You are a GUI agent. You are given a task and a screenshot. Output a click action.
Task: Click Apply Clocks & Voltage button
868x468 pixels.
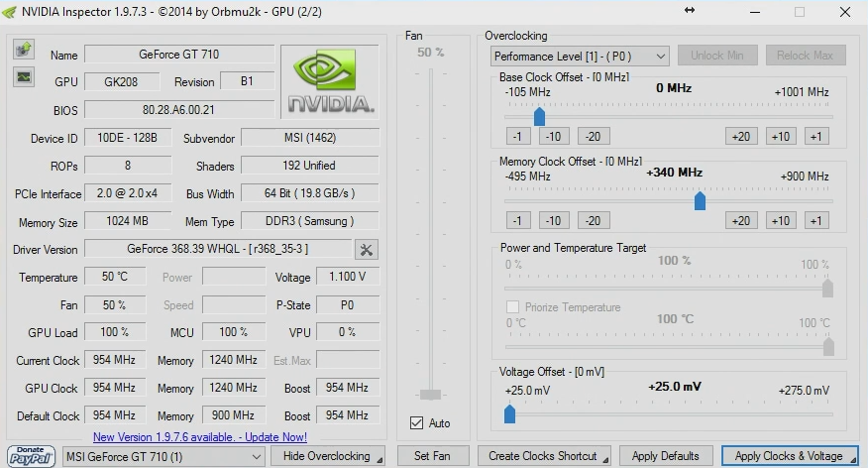pos(790,456)
